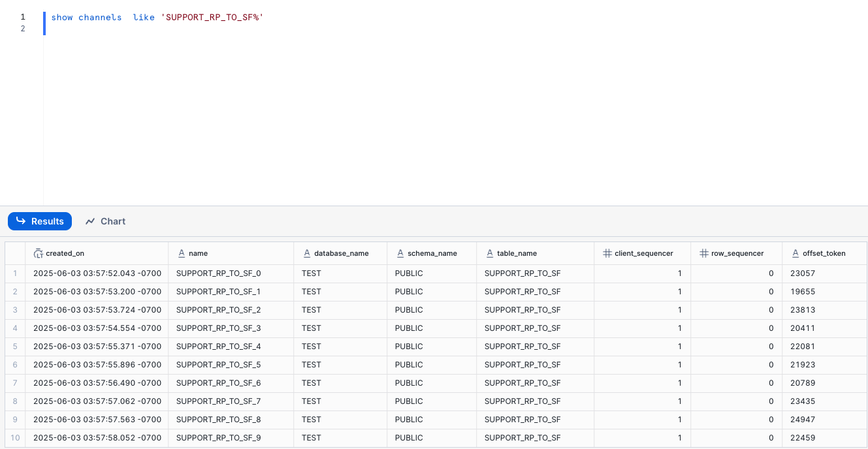
Task: Click the timestamp type icon beside created_on
Action: (x=39, y=253)
